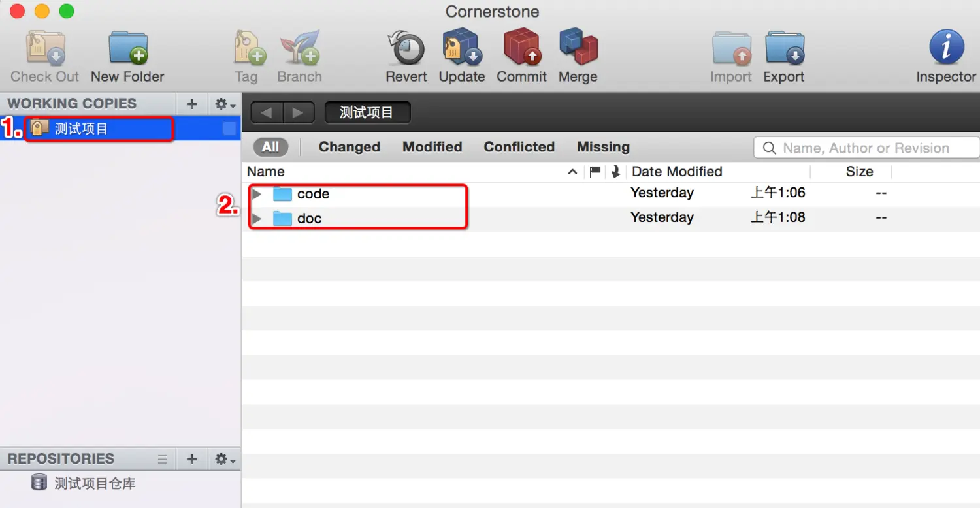Select the doc folder row

tap(611, 219)
